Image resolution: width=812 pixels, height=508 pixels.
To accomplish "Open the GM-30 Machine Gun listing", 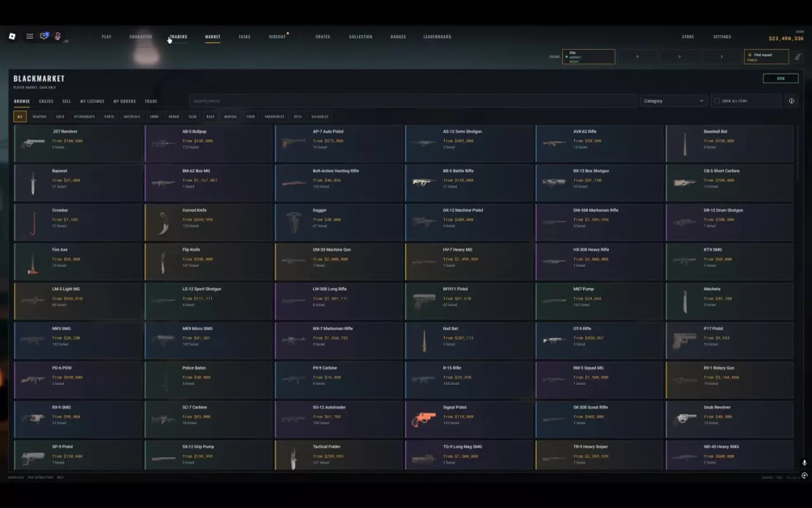I will pyautogui.click(x=339, y=262).
